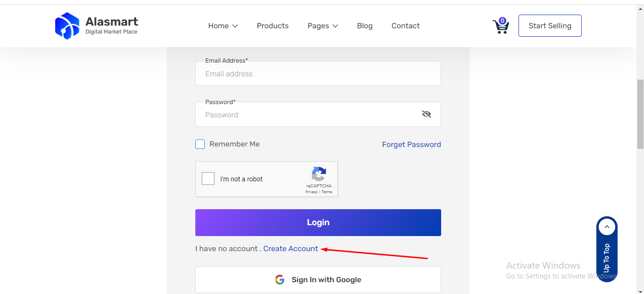Click the Alasmart logo icon
The height and width of the screenshot is (294, 644).
click(67, 26)
